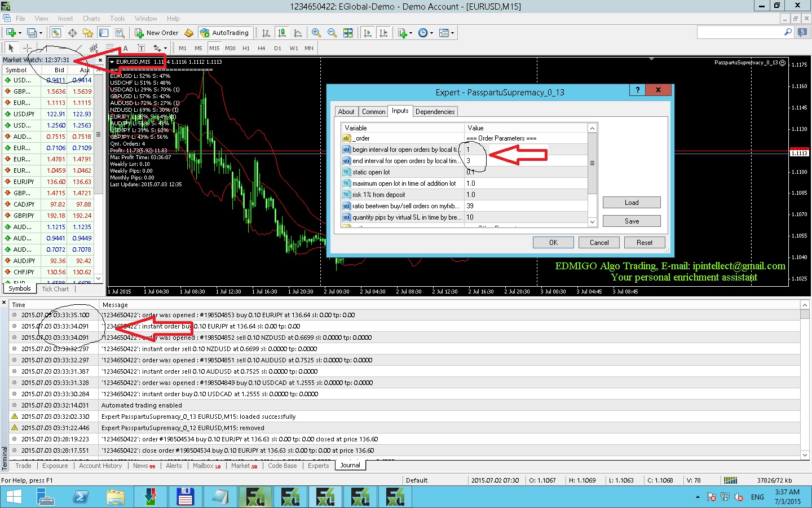Click the begin interval value field
The height and width of the screenshot is (508, 812).
(526, 150)
